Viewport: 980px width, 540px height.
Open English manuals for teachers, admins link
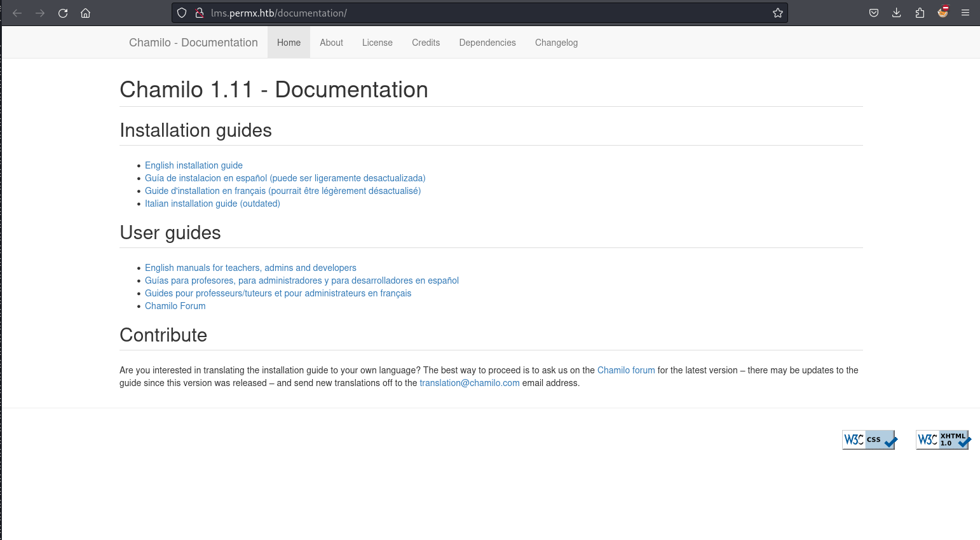[250, 268]
